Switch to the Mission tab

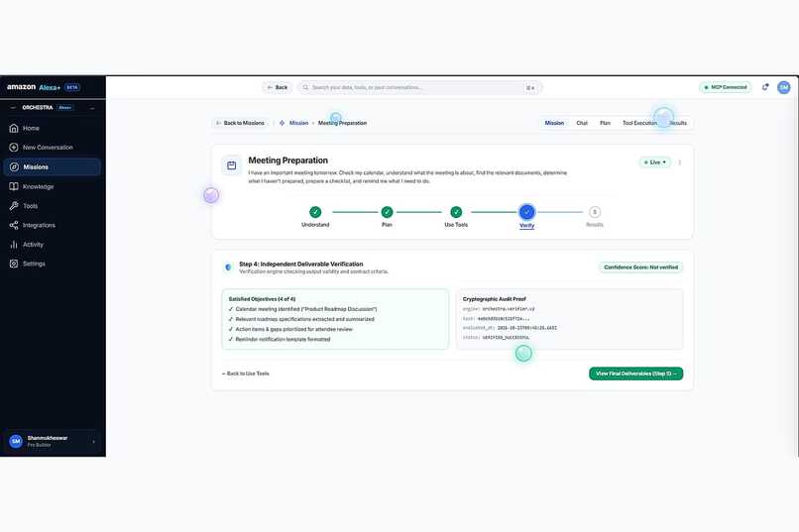[554, 123]
